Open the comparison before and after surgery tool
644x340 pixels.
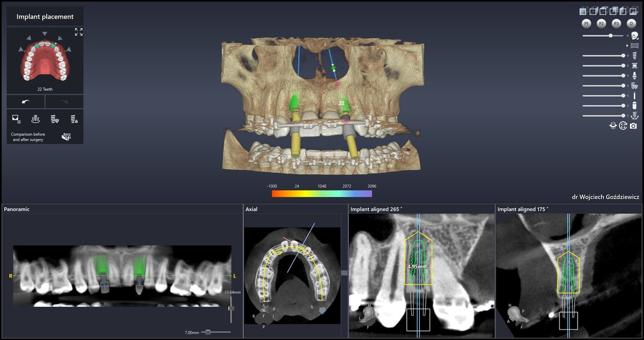tap(66, 136)
